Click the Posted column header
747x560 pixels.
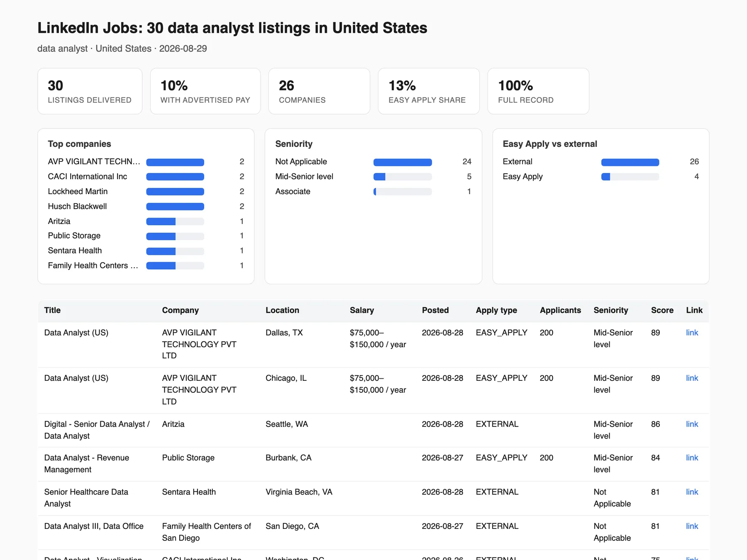point(435,310)
